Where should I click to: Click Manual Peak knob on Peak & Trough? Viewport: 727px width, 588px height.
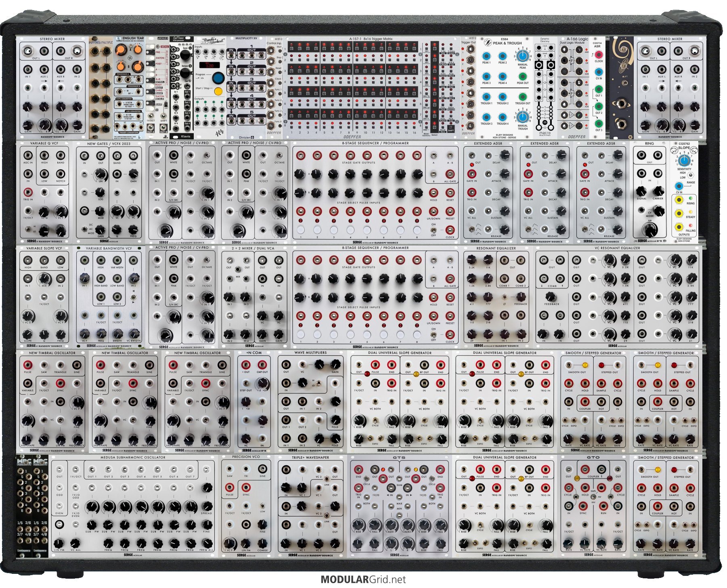click(522, 56)
